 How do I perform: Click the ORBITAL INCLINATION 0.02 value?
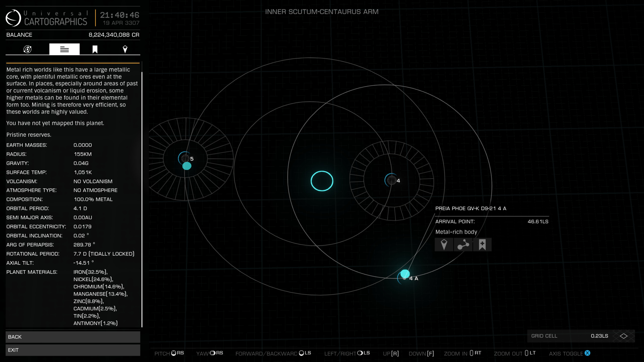click(x=81, y=236)
